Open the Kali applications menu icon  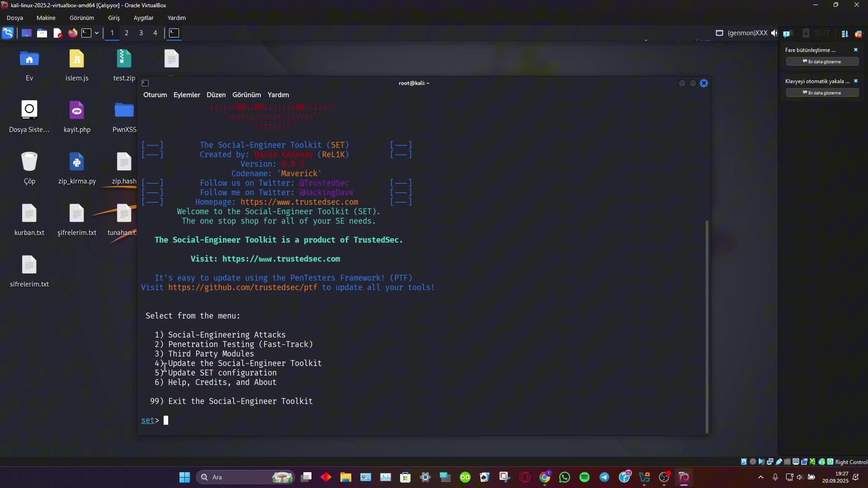[x=8, y=33]
